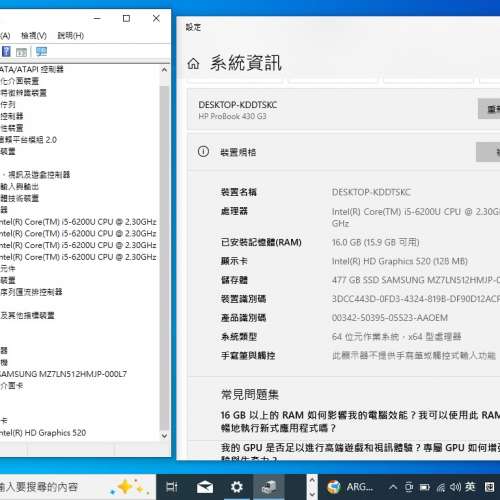Select the 及其他指標裝置 tree row
500x500 pixels.
[x=27, y=315]
